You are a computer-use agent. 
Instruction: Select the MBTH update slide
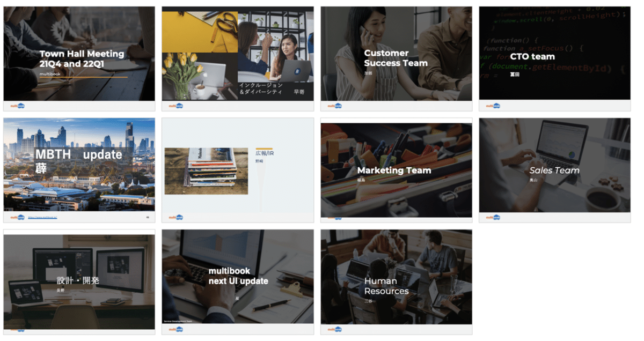coord(79,165)
